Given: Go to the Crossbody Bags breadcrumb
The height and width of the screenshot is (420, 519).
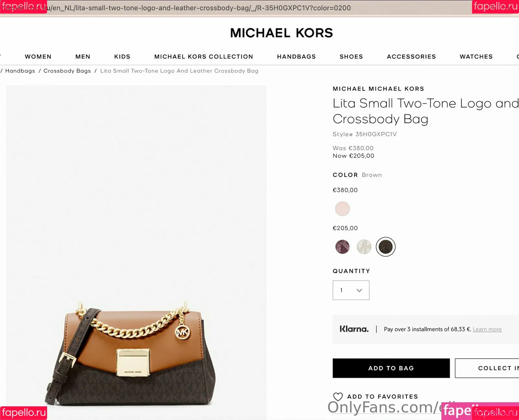Looking at the screenshot, I should [x=67, y=71].
